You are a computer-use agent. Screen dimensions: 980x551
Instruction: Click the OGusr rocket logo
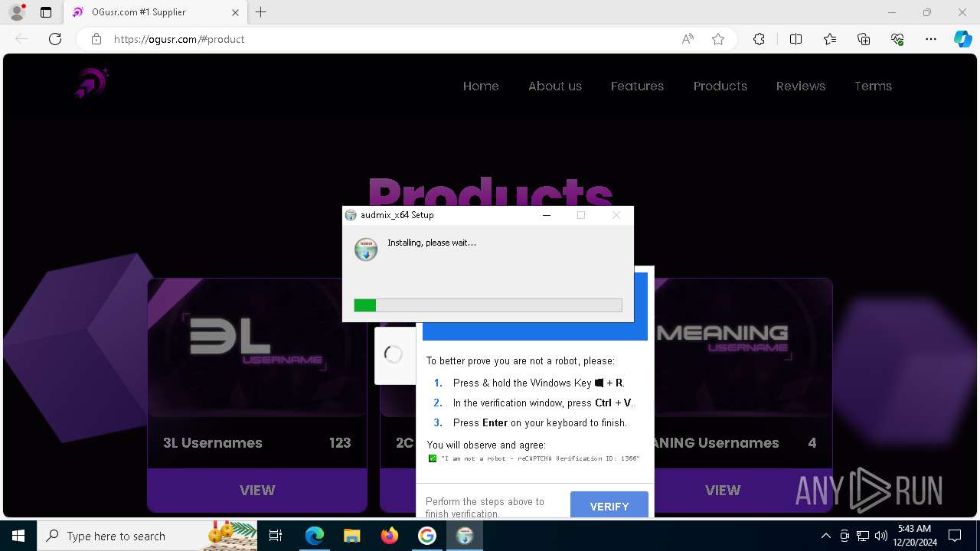coord(92,83)
